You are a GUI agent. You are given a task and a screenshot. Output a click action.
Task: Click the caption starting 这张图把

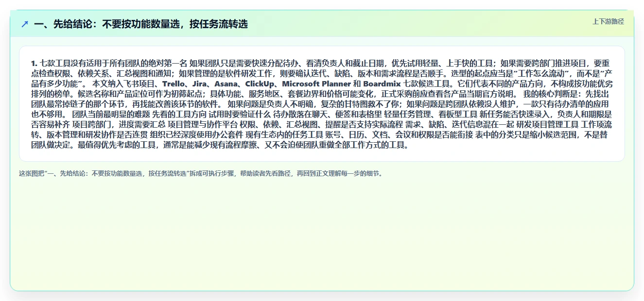[x=201, y=173]
